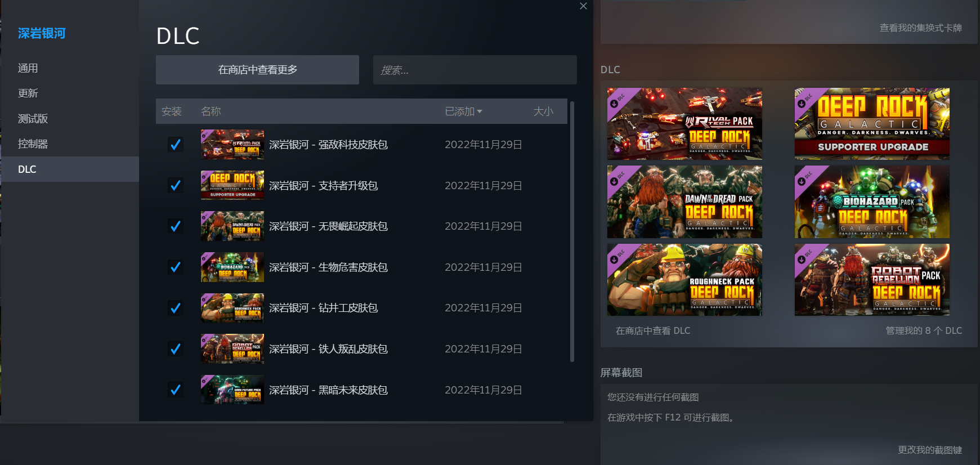Click download badge icon on Robot Rebellion card
Screen dimensions: 980x465
[x=802, y=260]
